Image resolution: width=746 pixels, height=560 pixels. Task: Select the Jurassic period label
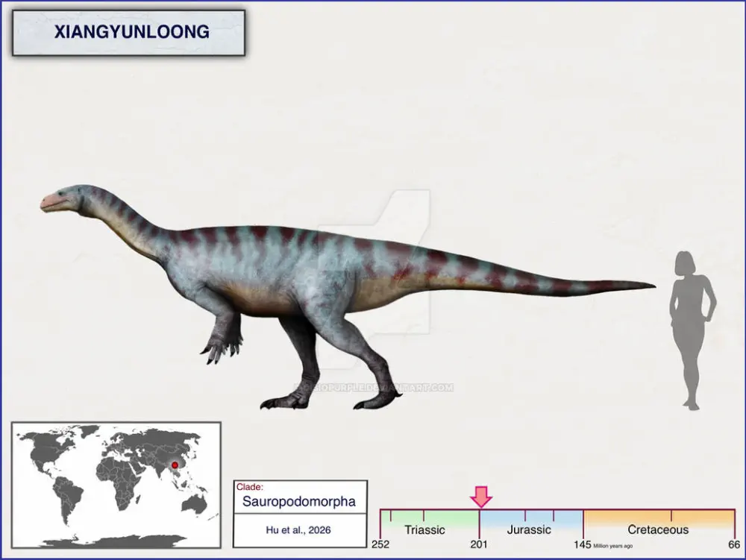click(529, 529)
